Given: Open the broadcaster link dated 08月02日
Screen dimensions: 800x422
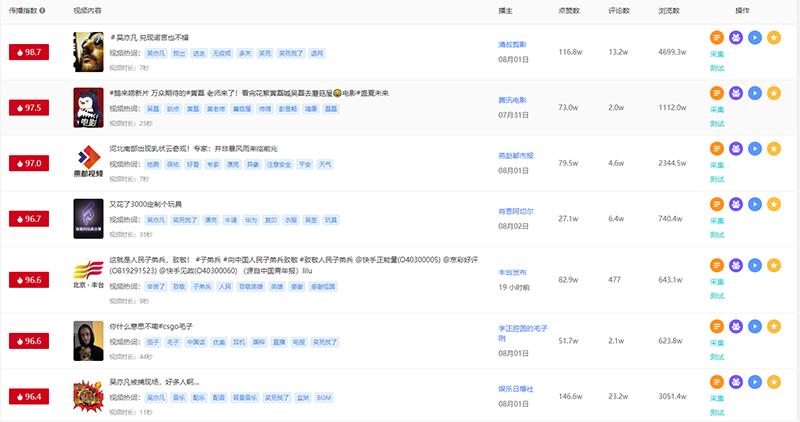Looking at the screenshot, I should 516,211.
